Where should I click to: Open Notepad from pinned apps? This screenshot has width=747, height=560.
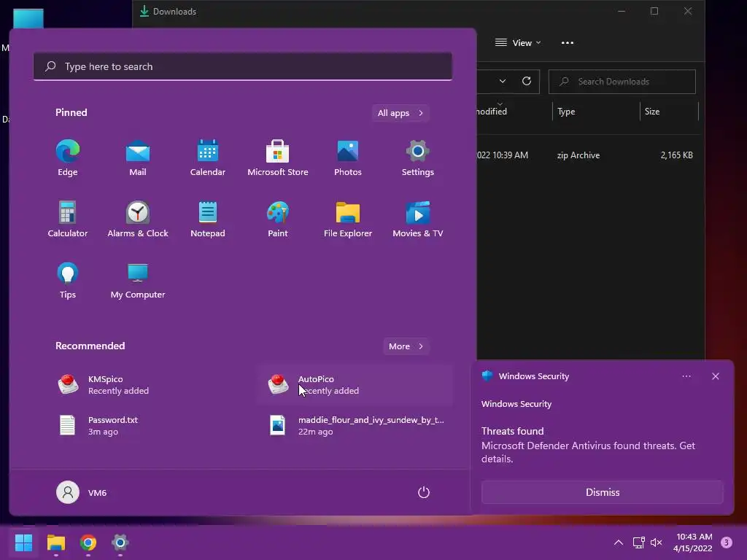click(208, 219)
